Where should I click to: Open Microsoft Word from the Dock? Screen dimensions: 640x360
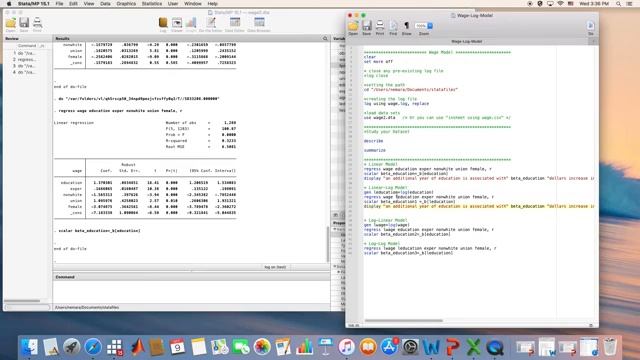point(431,347)
